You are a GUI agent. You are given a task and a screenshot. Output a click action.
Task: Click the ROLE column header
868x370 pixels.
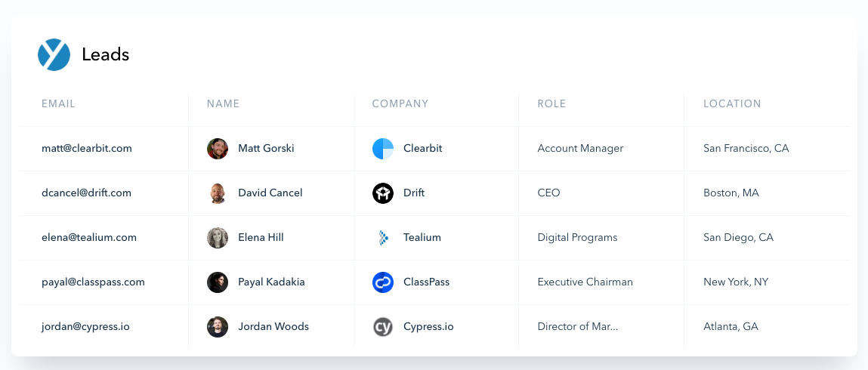coord(552,104)
